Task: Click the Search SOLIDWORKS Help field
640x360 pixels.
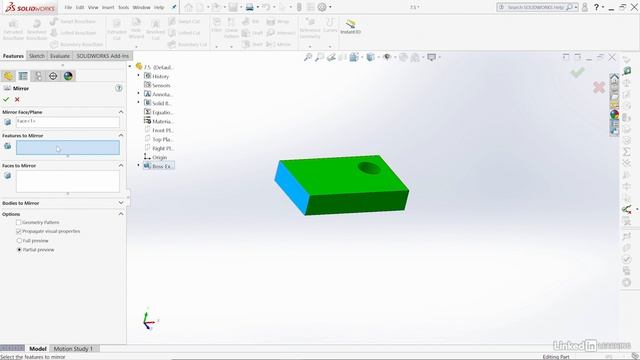Action: click(537, 7)
